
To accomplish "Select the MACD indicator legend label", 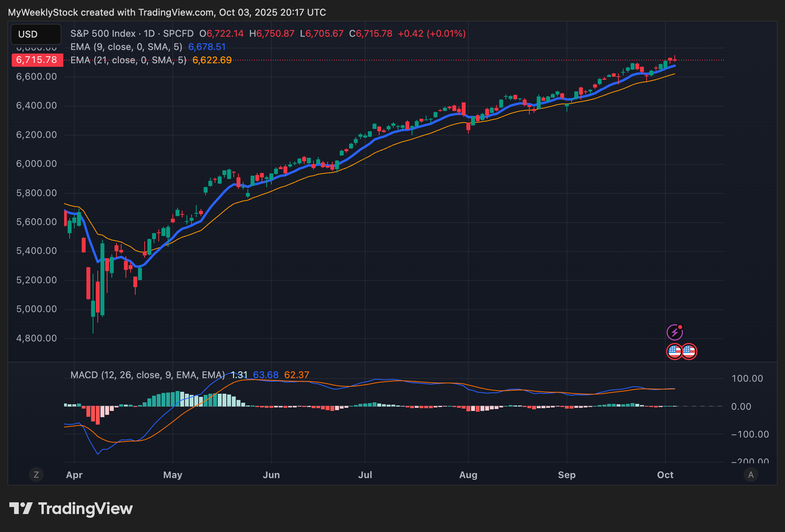I will (x=147, y=375).
